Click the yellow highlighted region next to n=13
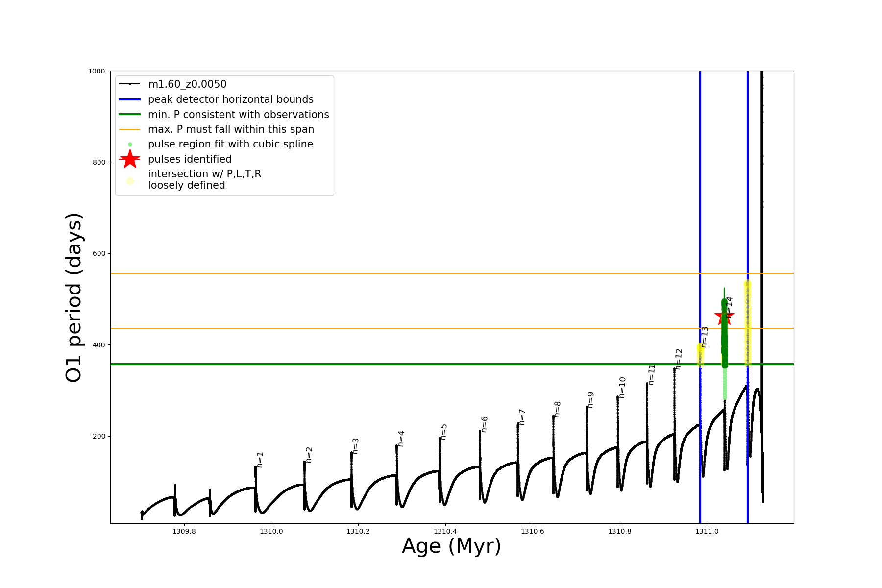 point(700,355)
